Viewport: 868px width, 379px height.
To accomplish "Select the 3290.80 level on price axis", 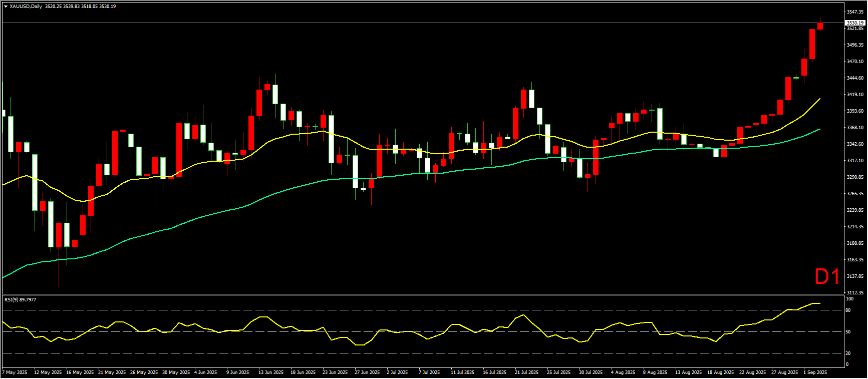I will 855,177.
